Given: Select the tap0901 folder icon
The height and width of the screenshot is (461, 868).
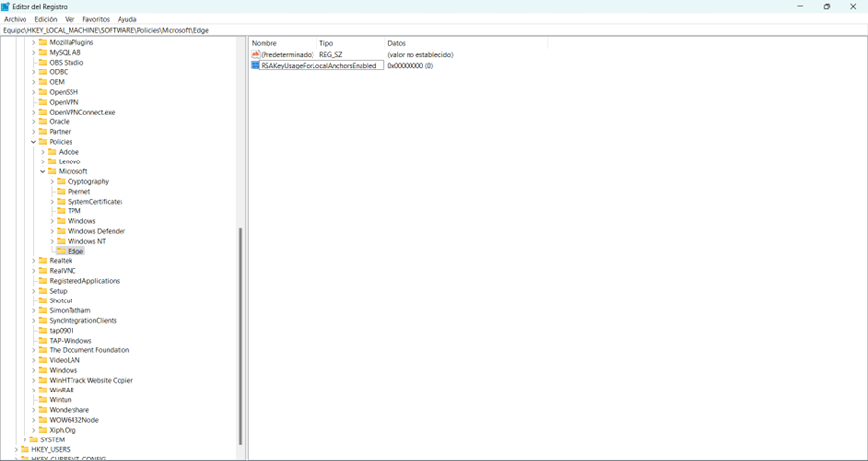Looking at the screenshot, I should point(43,331).
